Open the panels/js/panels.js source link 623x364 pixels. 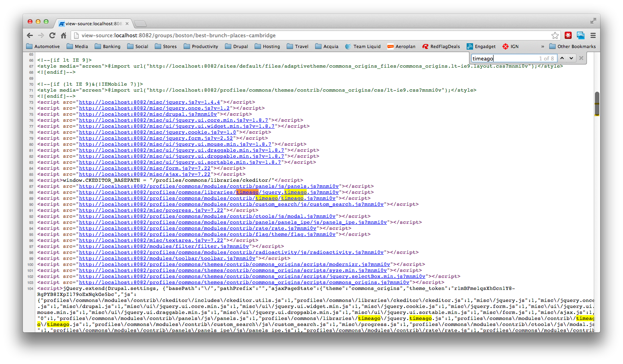(x=209, y=186)
